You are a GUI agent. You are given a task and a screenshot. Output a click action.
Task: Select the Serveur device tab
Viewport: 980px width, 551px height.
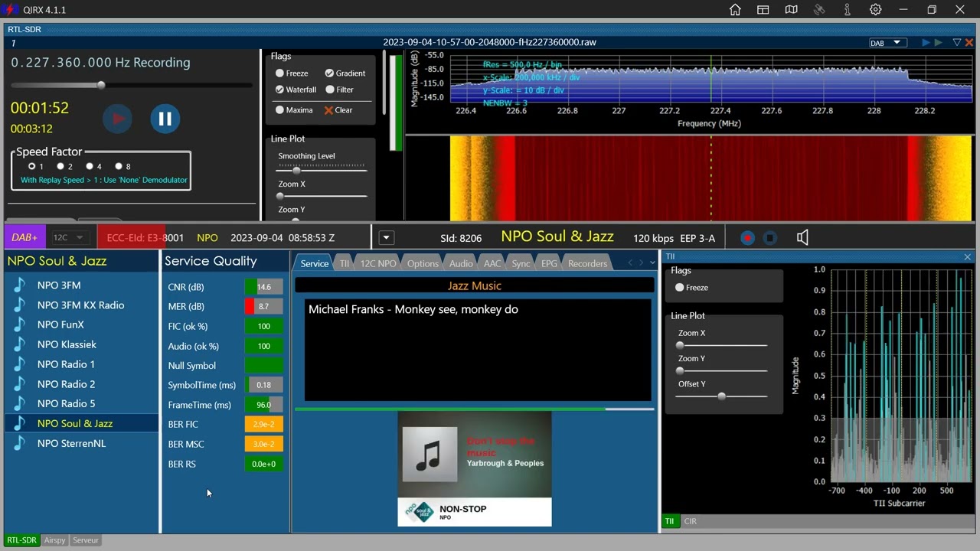pyautogui.click(x=86, y=540)
